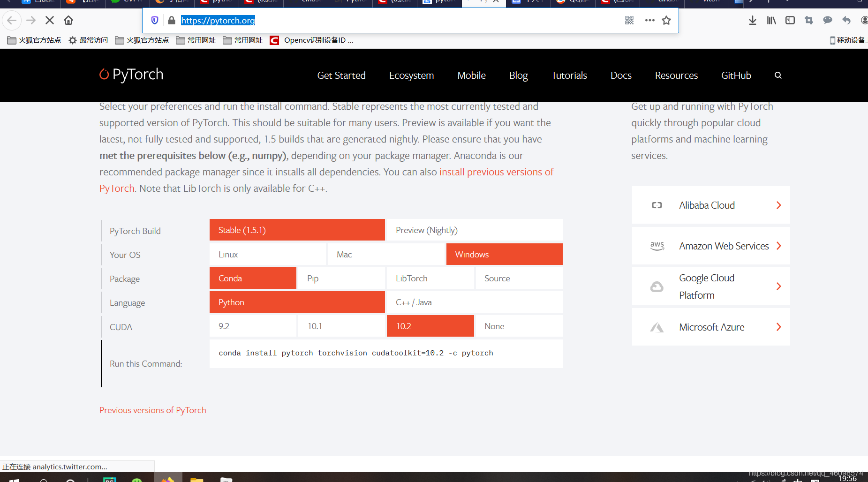This screenshot has height=482, width=868.
Task: Open 移动设备 mobile bookmarks
Action: point(848,40)
